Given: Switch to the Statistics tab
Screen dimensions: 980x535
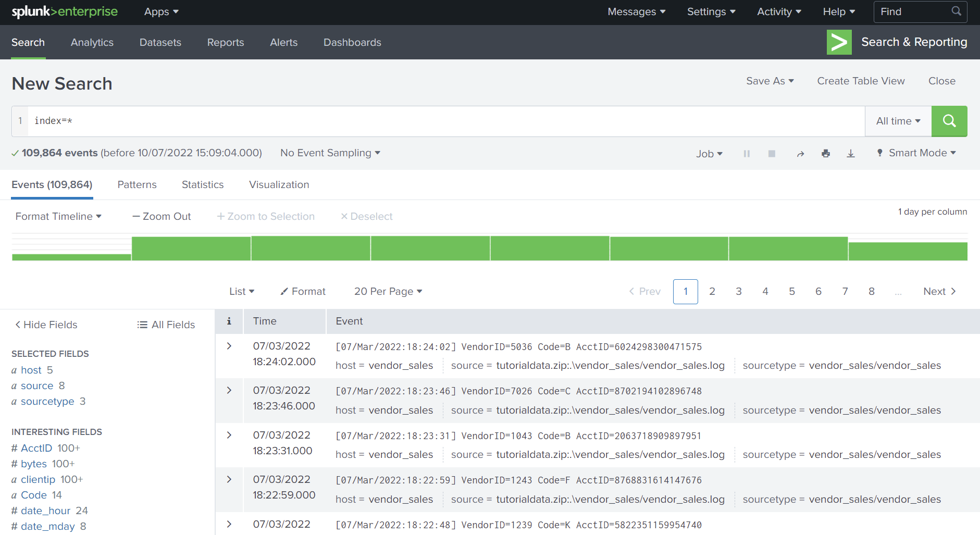Looking at the screenshot, I should (x=203, y=184).
